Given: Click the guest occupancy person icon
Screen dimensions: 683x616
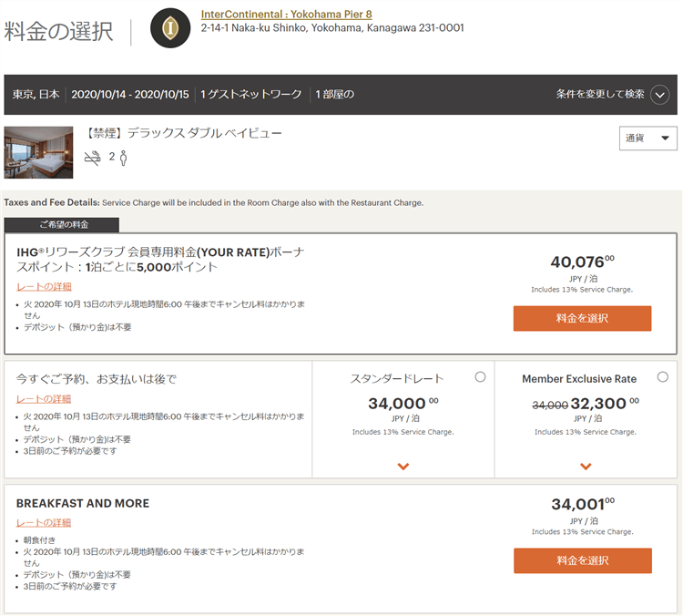Looking at the screenshot, I should (123, 158).
